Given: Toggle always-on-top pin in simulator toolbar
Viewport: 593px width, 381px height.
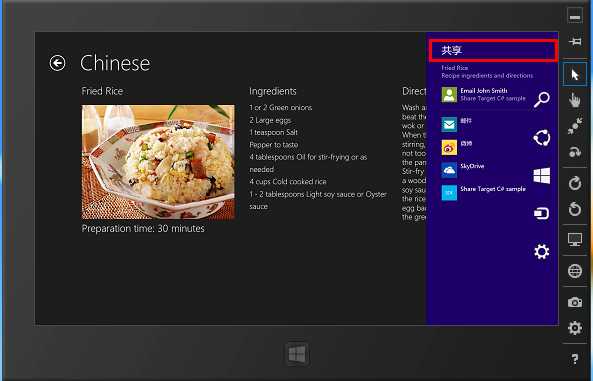Looking at the screenshot, I should 575,41.
